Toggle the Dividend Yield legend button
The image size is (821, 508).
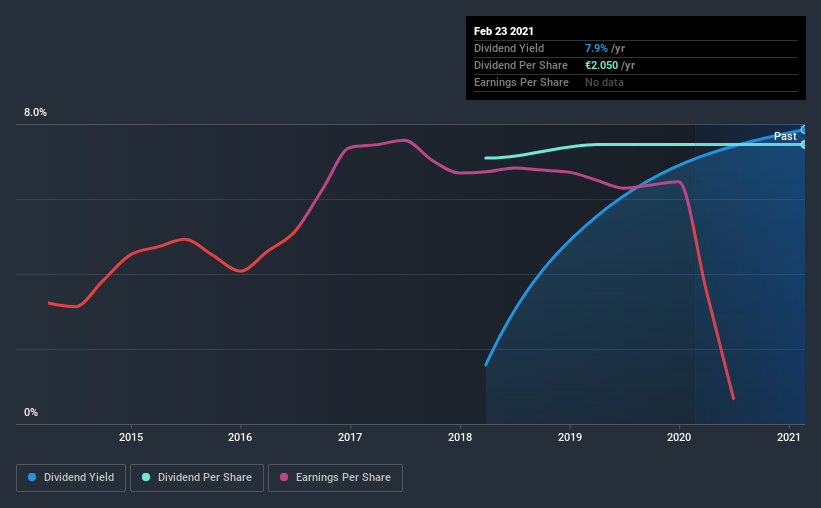pos(71,478)
